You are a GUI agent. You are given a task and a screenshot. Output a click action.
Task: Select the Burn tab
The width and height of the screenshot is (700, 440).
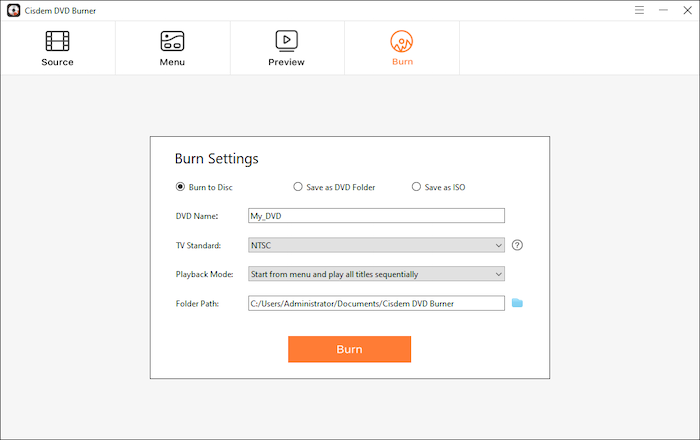402,48
